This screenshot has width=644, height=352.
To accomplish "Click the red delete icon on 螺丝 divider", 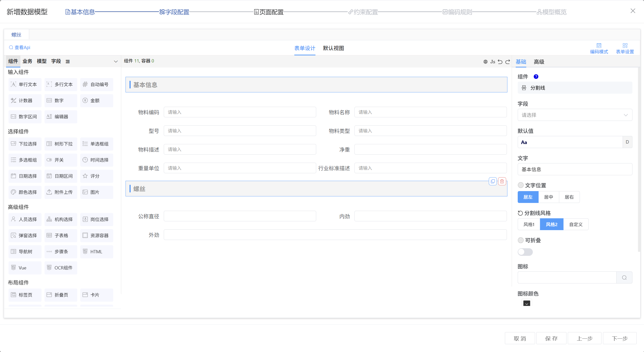I will tap(502, 181).
